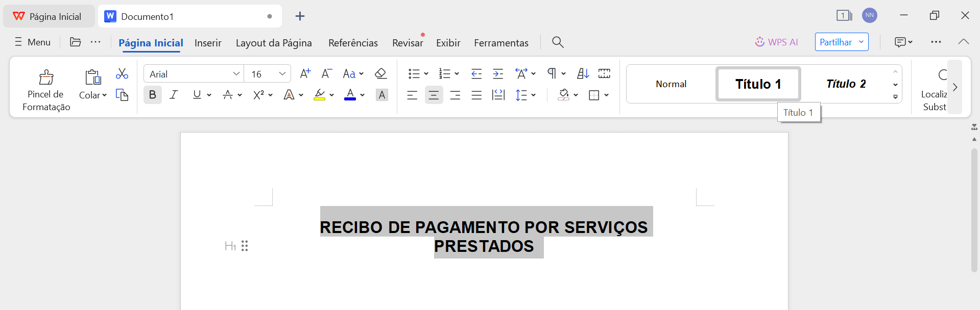The height and width of the screenshot is (310, 980).
Task: Toggle Underline formatting
Action: point(197,95)
